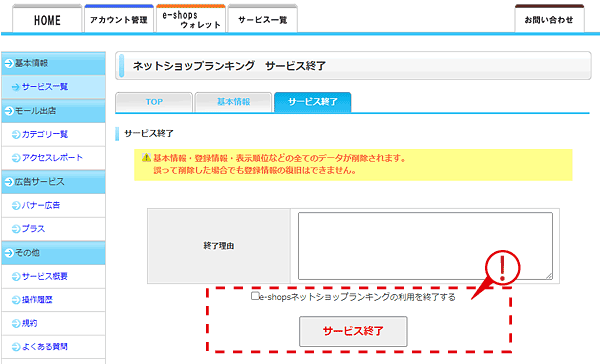This screenshot has width=600, height=364.
Task: Check e-shopsネットショップランキングの利用を終了する checkbox
Action: click(255, 296)
